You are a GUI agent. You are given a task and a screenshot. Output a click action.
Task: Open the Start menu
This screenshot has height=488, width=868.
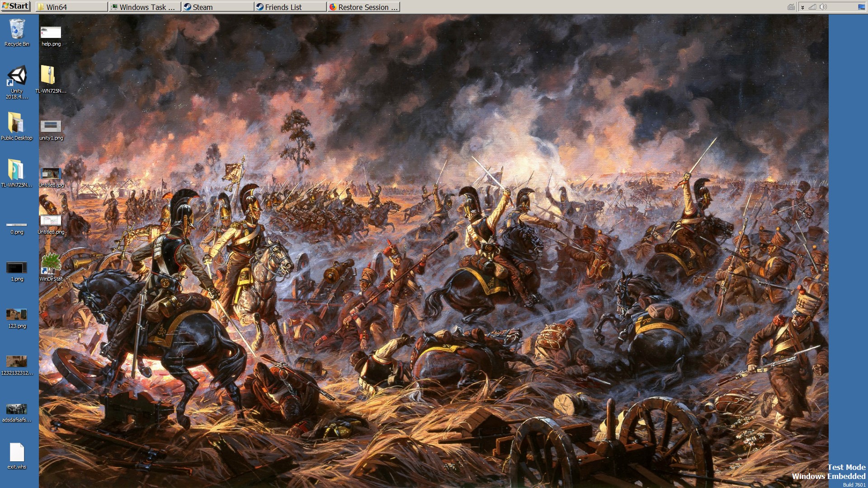[16, 6]
